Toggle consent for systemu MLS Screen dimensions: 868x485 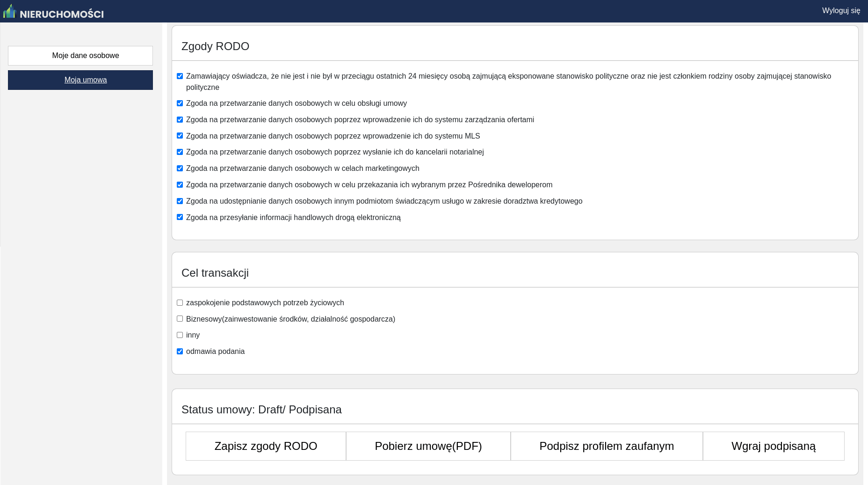tap(180, 136)
